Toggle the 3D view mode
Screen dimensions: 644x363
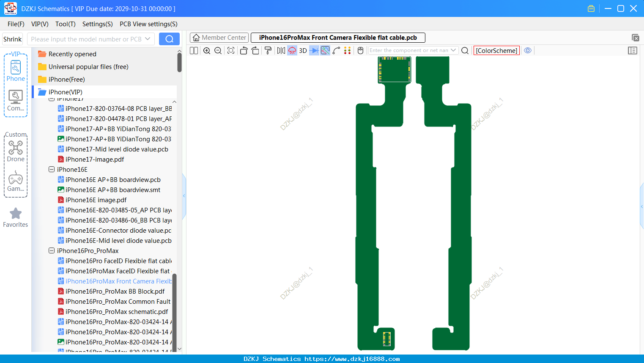click(303, 51)
